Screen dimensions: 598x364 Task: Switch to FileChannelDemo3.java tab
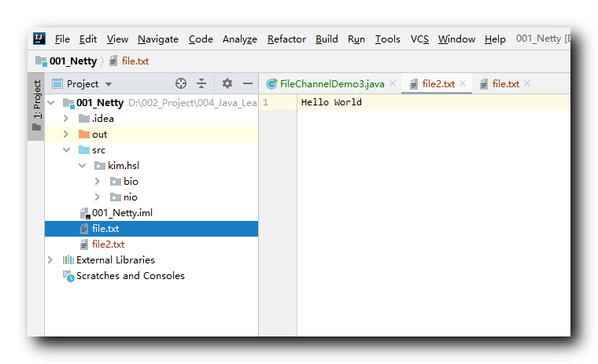coord(332,84)
